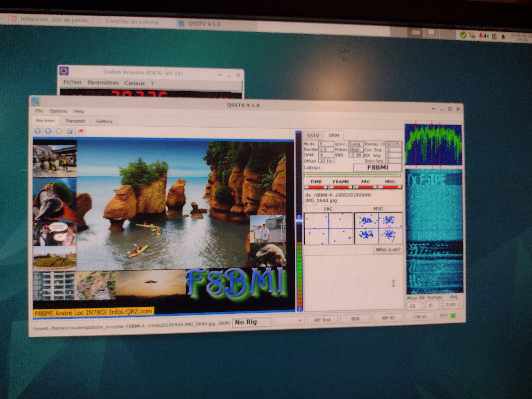Open the File menu in QSSTV
This screenshot has width=532, height=399.
click(39, 111)
